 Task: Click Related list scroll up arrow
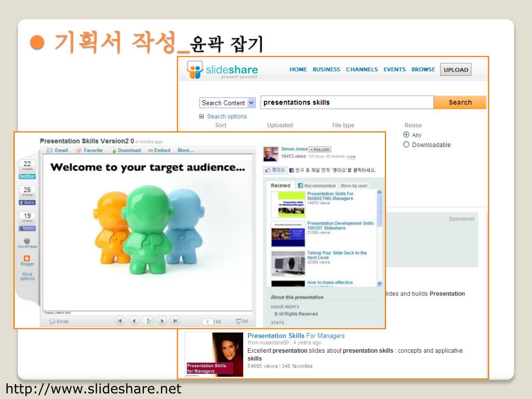coord(379,192)
